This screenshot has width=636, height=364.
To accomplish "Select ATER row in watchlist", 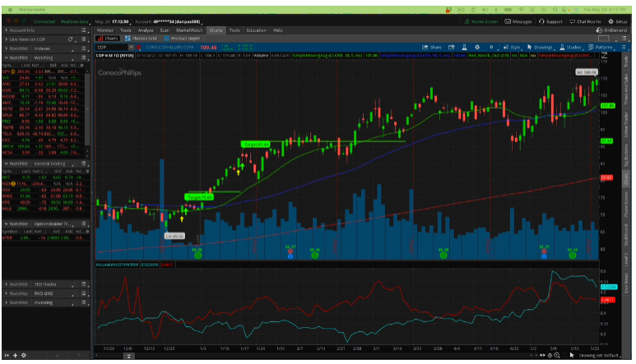I will tap(44, 237).
